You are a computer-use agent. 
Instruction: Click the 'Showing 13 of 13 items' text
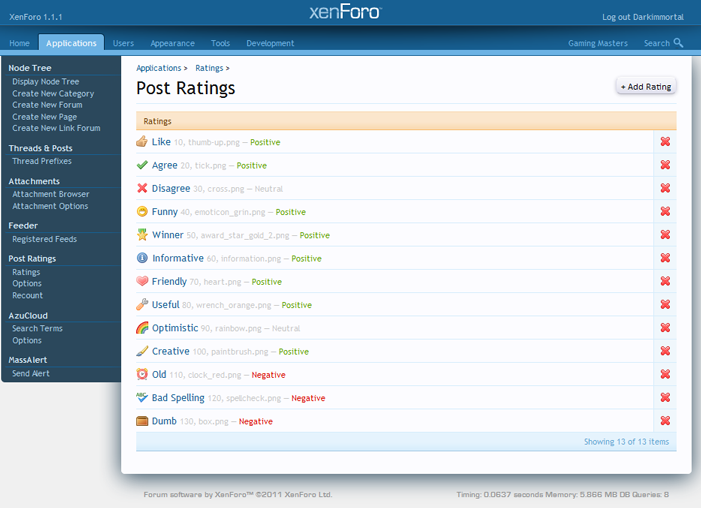tap(626, 442)
